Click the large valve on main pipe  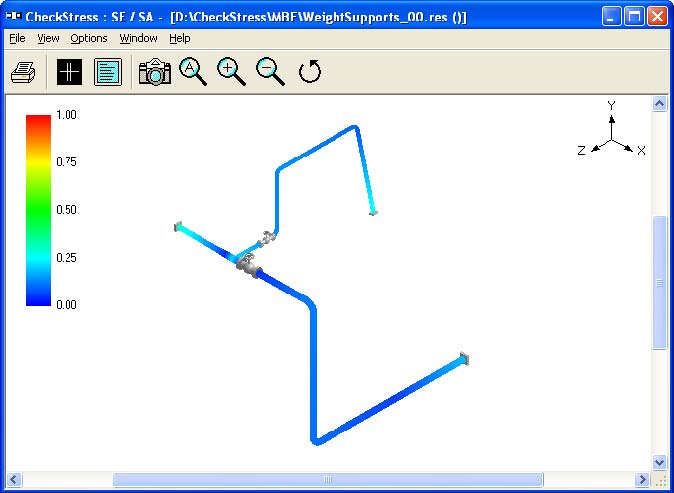pyautogui.click(x=248, y=265)
